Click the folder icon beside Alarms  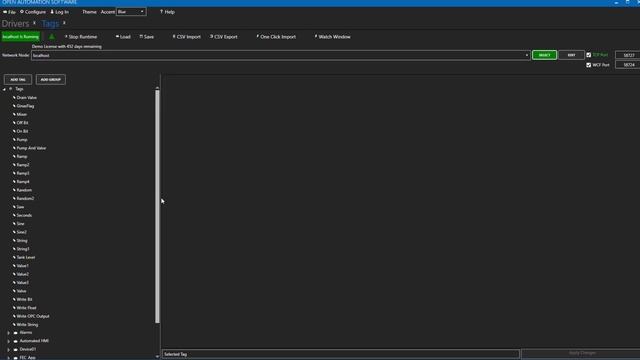(16, 333)
